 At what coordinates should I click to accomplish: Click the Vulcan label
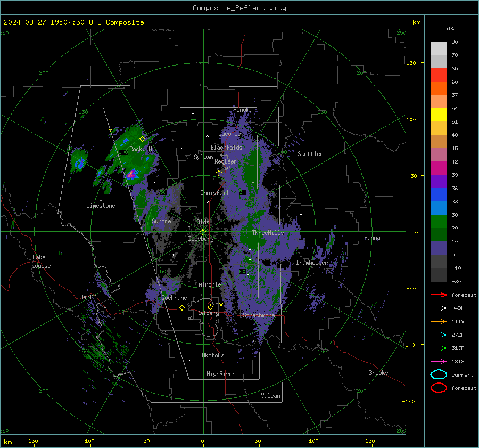click(270, 396)
